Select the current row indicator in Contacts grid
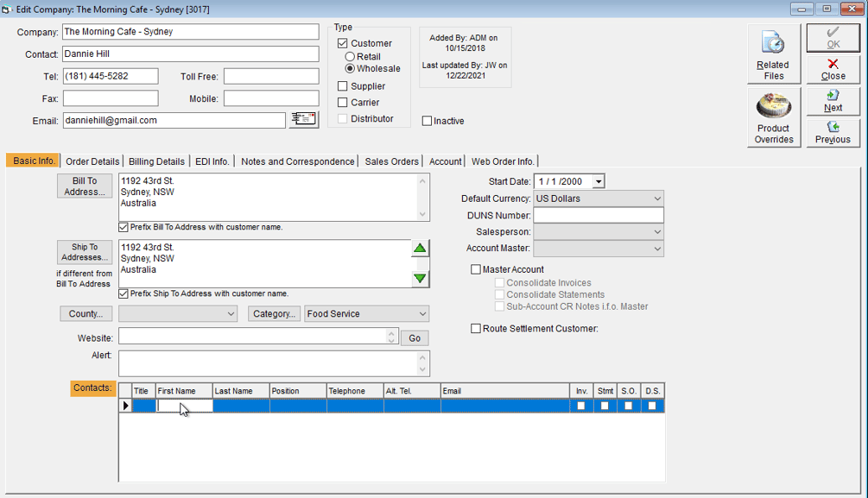Viewport: 868px width, 498px height. pyautogui.click(x=125, y=406)
